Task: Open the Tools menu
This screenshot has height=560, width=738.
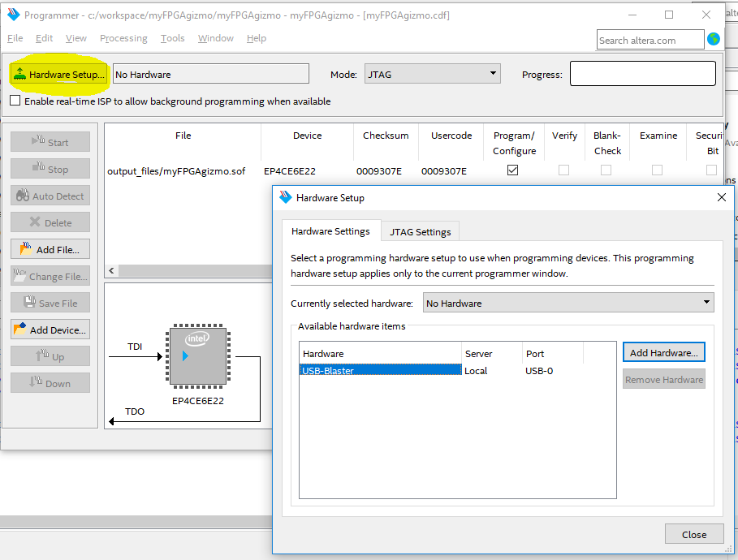Action: pyautogui.click(x=172, y=38)
